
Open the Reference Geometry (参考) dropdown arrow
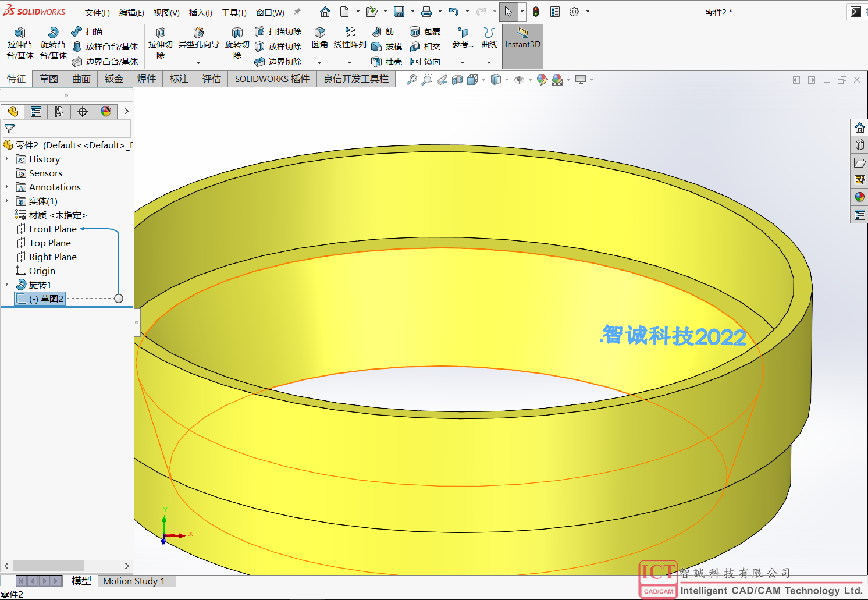[463, 63]
